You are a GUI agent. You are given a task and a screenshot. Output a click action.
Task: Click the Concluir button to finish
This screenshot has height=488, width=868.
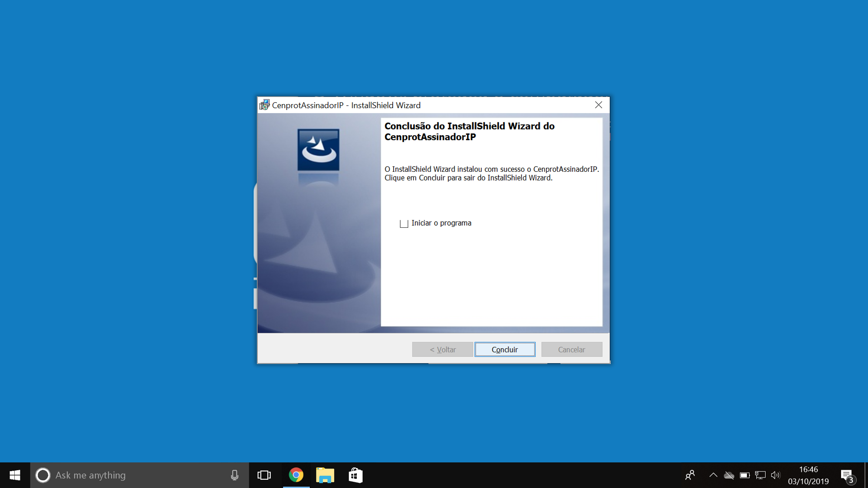click(505, 350)
